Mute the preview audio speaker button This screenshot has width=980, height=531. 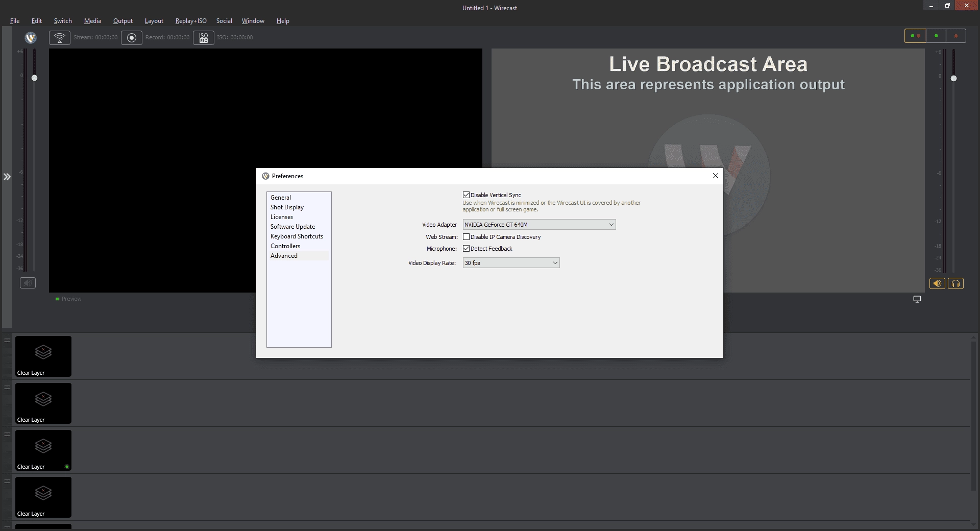pos(28,283)
